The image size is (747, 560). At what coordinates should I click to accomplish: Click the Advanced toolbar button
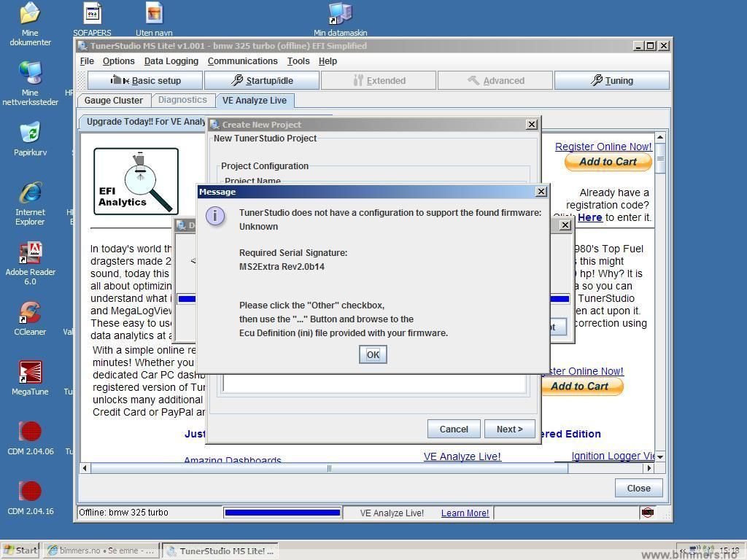coord(495,80)
